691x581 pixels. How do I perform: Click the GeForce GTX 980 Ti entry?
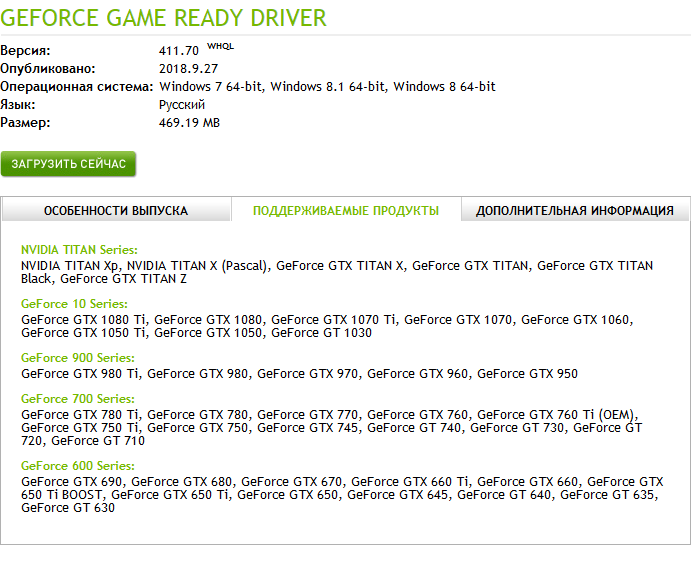(80, 374)
